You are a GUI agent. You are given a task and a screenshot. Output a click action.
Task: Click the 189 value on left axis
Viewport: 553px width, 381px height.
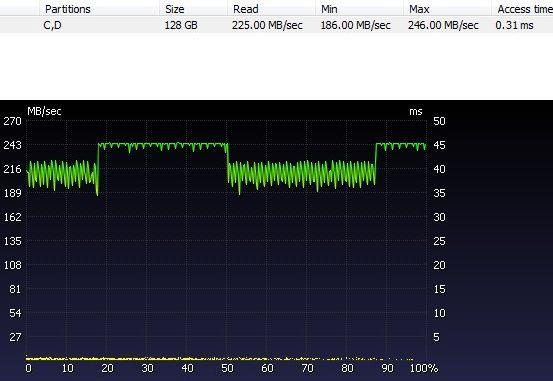pyautogui.click(x=12, y=193)
